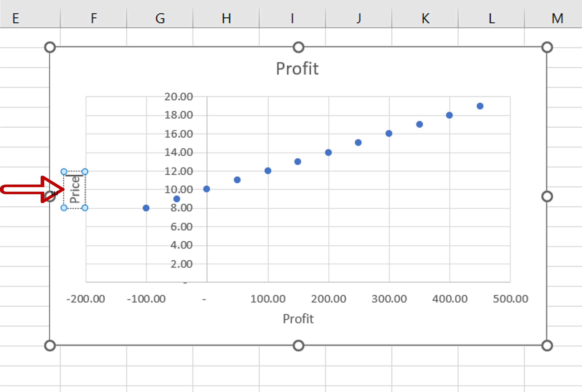582x392 pixels.
Task: Select the data point at price 10
Action: pyautogui.click(x=207, y=189)
